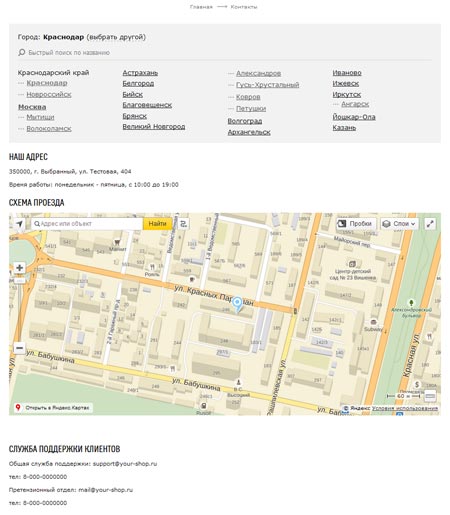Click the выбрать другой city selector
This screenshot has height=515, width=450.
click(x=116, y=37)
